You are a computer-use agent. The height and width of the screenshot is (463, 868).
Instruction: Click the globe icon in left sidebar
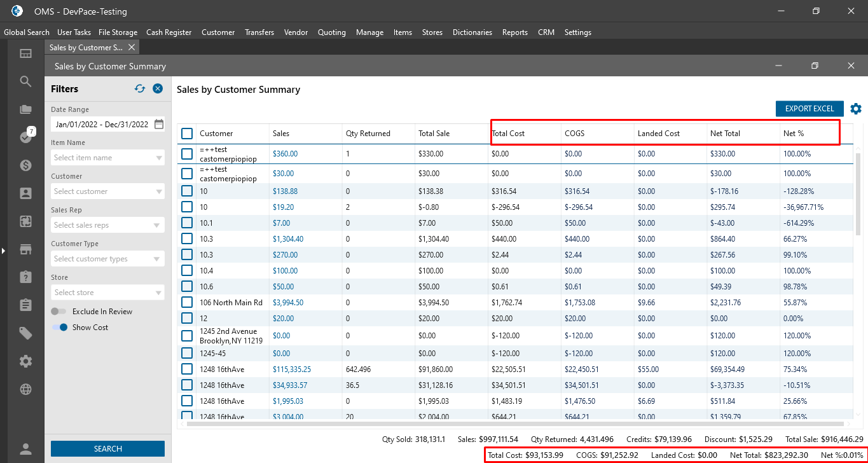(x=25, y=389)
